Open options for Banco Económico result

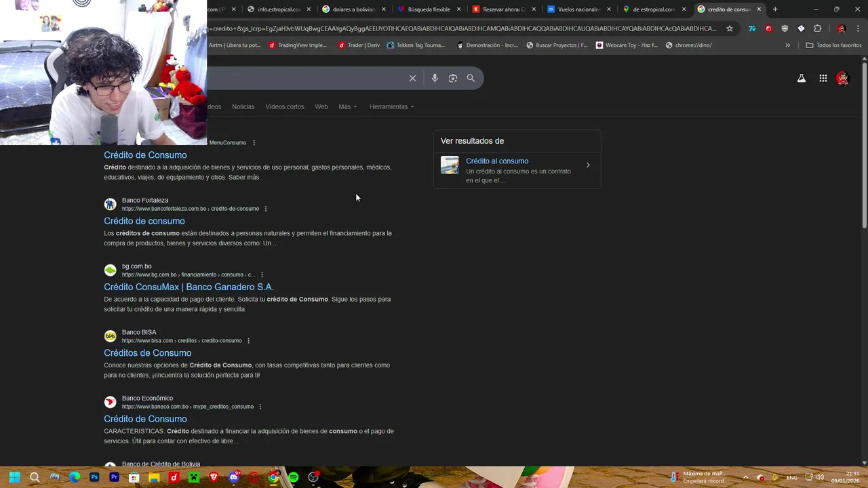coord(260,407)
